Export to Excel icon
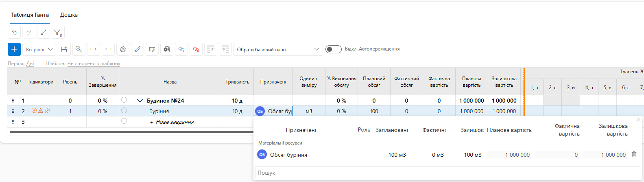This screenshot has width=644, height=182. pyautogui.click(x=167, y=49)
